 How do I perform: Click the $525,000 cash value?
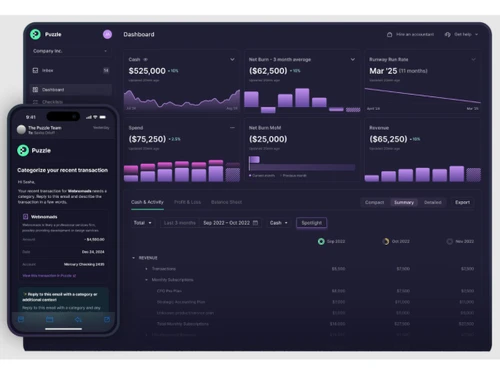[147, 71]
